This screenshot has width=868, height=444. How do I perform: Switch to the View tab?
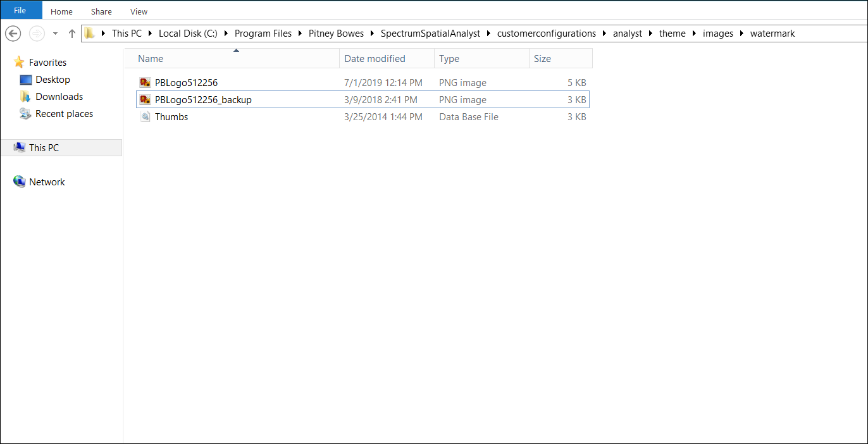click(139, 11)
